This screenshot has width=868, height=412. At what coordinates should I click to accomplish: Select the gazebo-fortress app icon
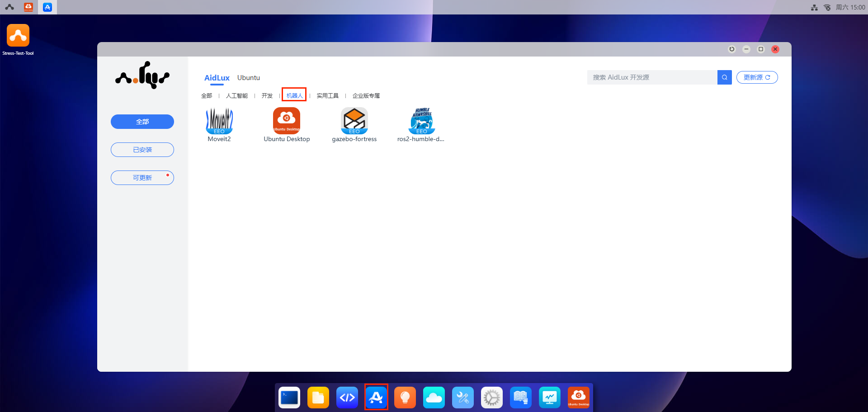(354, 121)
